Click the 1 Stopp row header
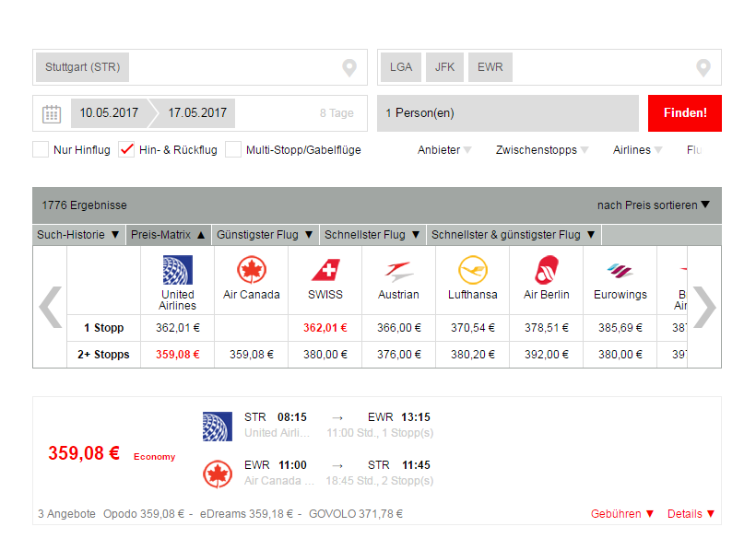 [x=103, y=328]
